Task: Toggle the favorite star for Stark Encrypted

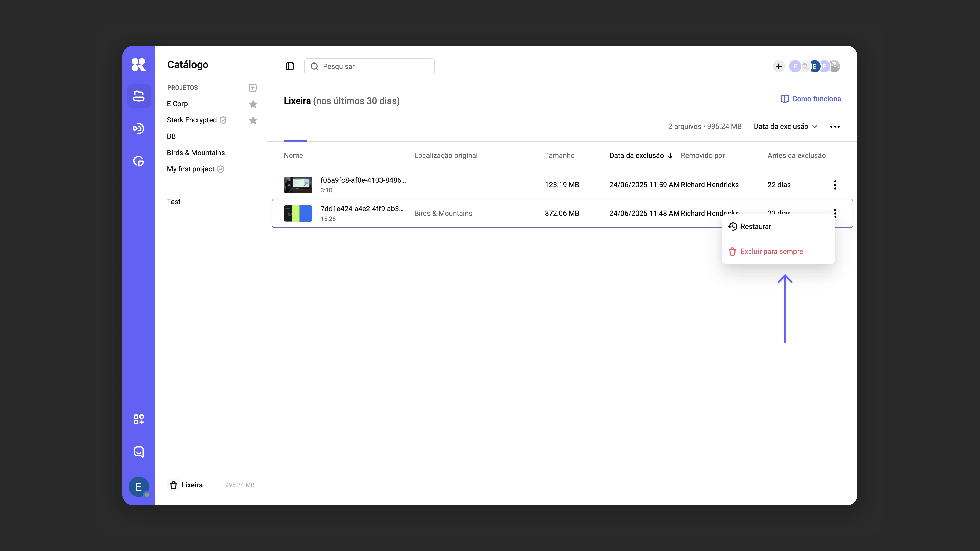Action: pos(253,120)
